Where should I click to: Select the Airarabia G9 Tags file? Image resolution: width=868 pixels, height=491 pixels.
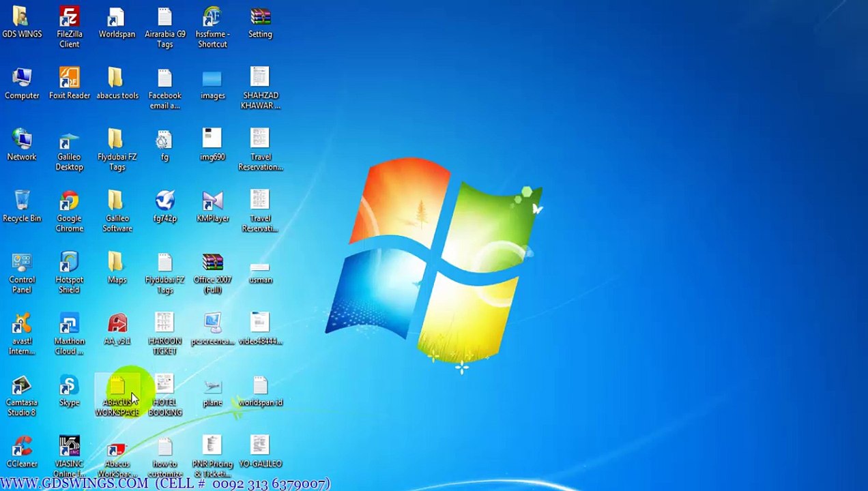click(164, 27)
